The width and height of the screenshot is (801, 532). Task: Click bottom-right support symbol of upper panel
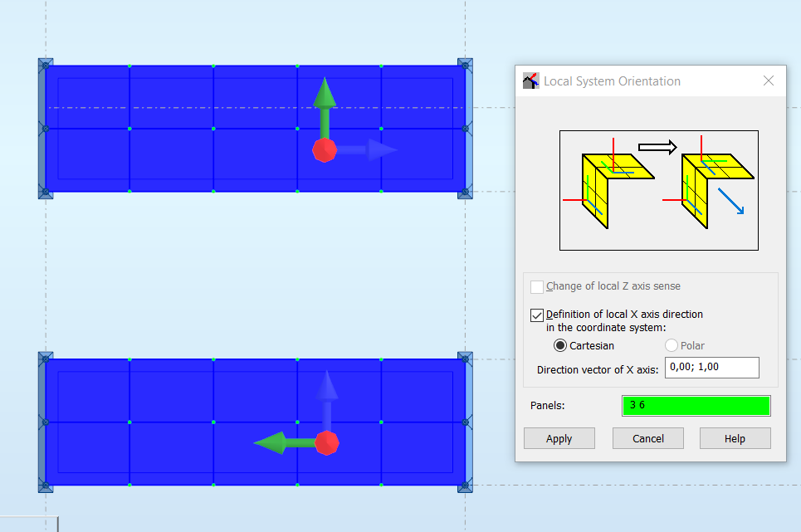click(465, 192)
